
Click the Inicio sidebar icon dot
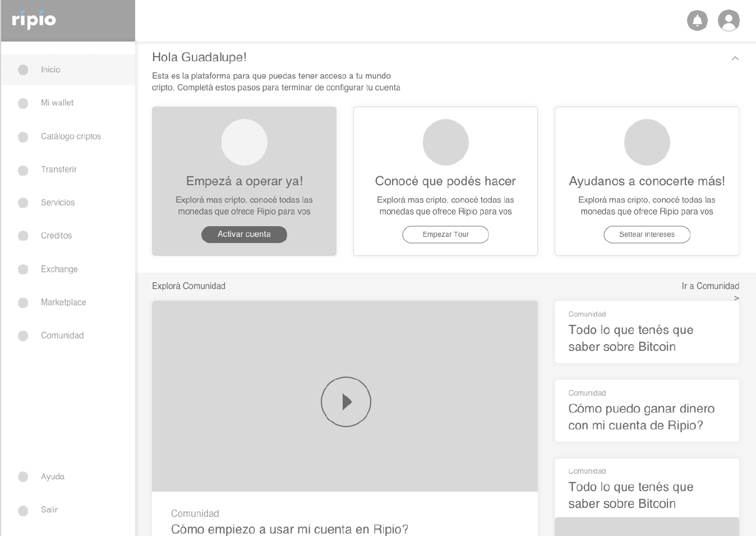(23, 70)
